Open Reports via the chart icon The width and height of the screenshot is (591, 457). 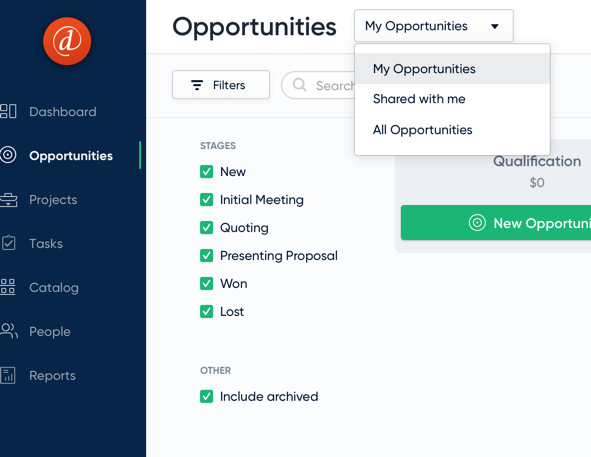point(8,375)
